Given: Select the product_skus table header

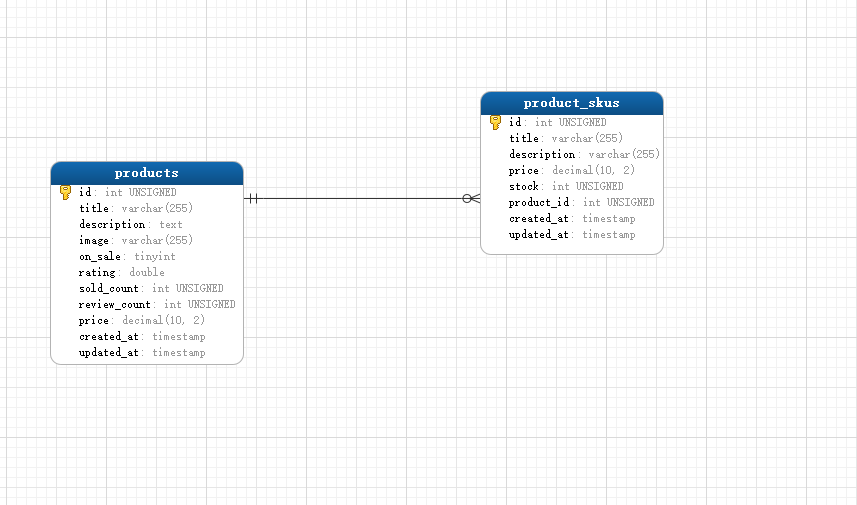Looking at the screenshot, I should (x=571, y=103).
